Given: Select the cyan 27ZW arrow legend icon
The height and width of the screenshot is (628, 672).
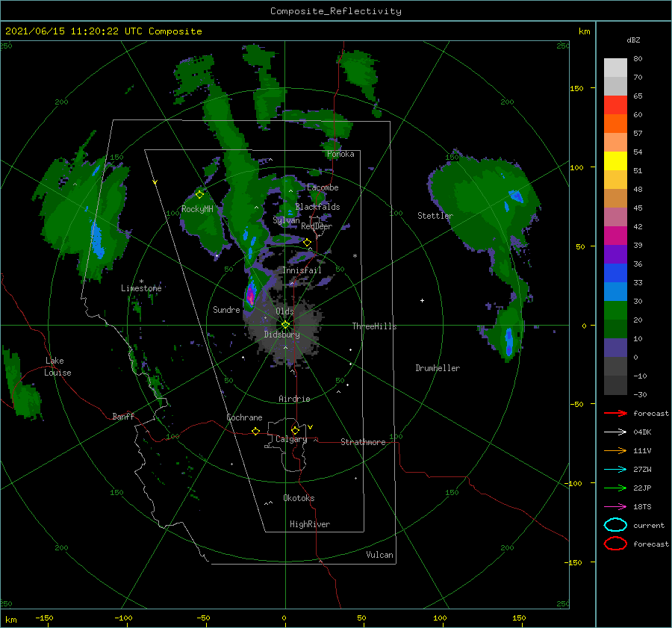Looking at the screenshot, I should (615, 470).
